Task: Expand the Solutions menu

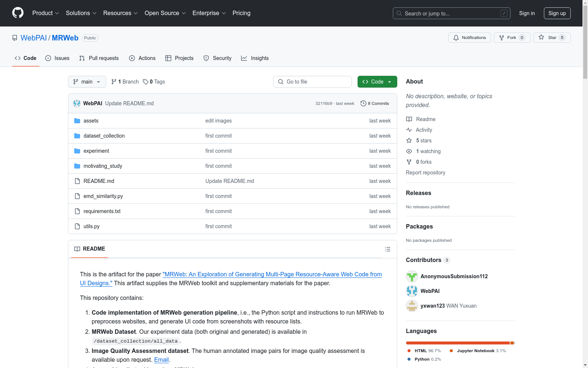Action: point(81,13)
